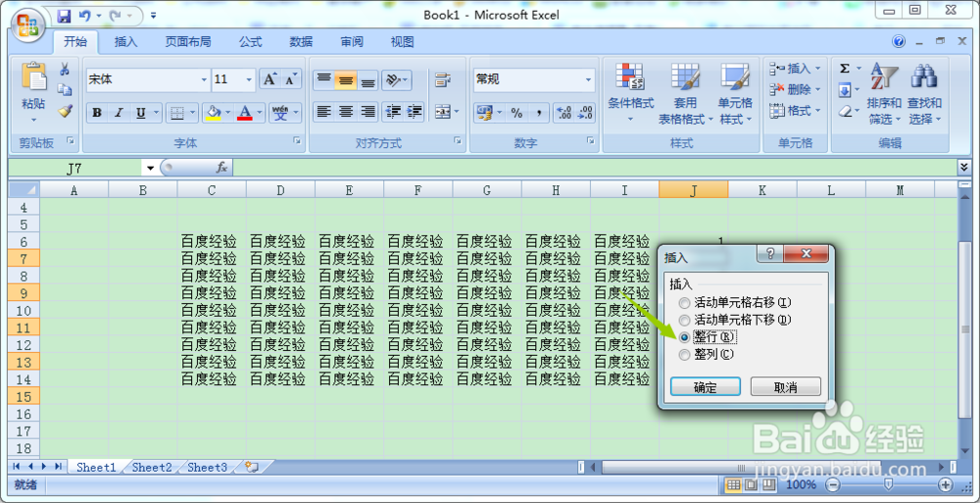The image size is (980, 503).
Task: Apply top vertical alignment
Action: [x=323, y=79]
